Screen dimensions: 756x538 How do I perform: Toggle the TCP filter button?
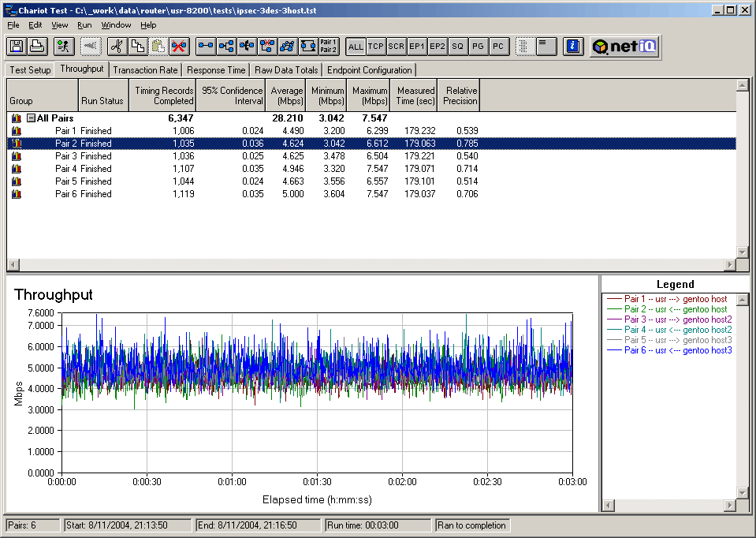tap(376, 47)
